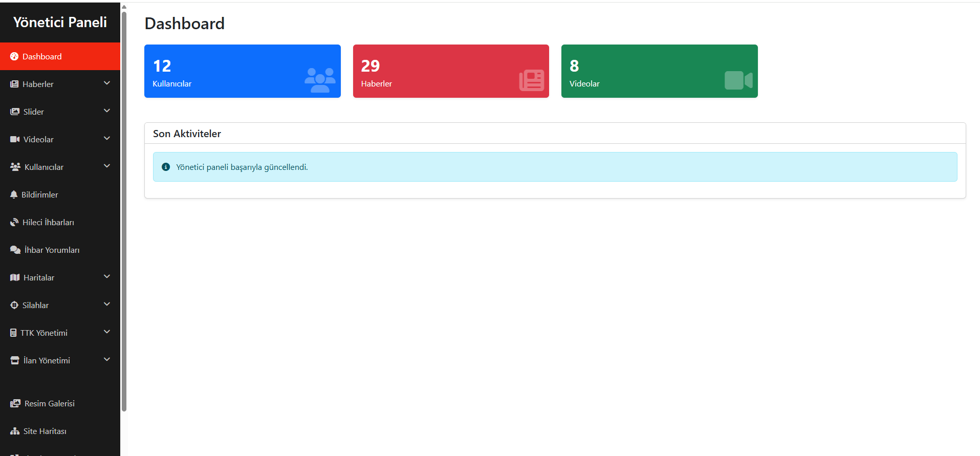This screenshot has height=456, width=980.
Task: Expand the Slider menu chevron
Action: tap(107, 111)
